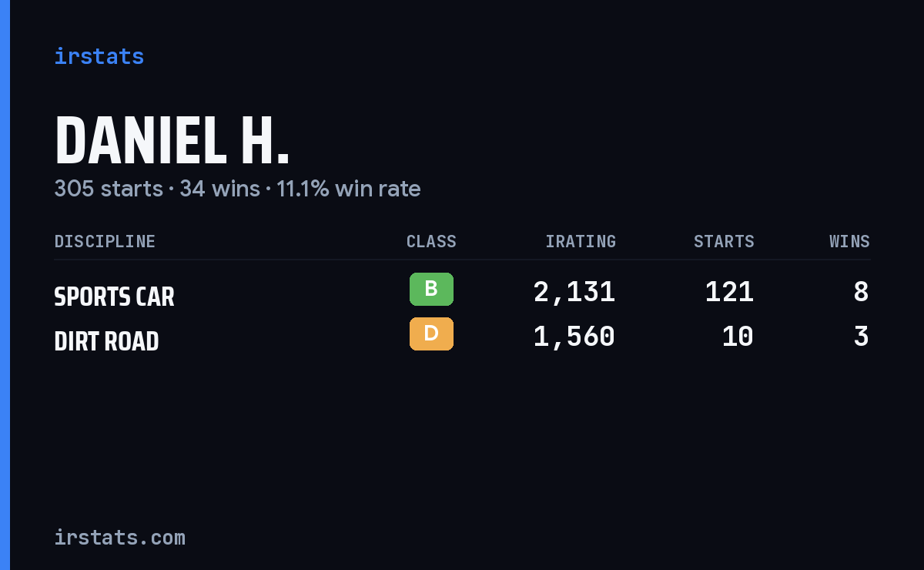This screenshot has height=570, width=924.
Task: Select the SPORTS CAR discipline row
Action: 462,293
